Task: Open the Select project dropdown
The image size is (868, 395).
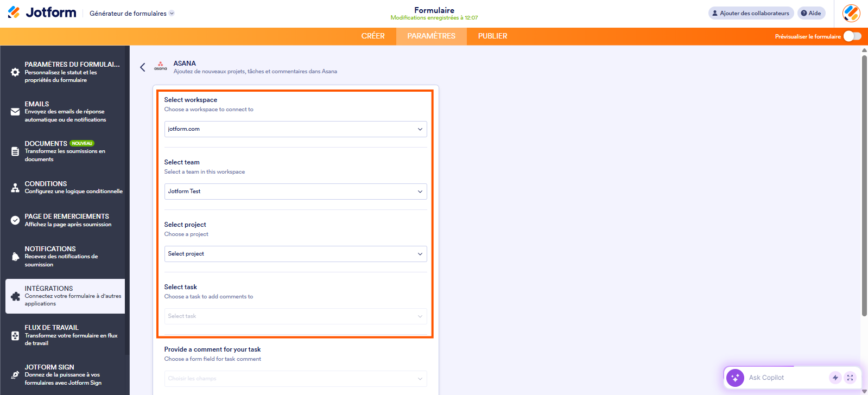Action: point(295,254)
